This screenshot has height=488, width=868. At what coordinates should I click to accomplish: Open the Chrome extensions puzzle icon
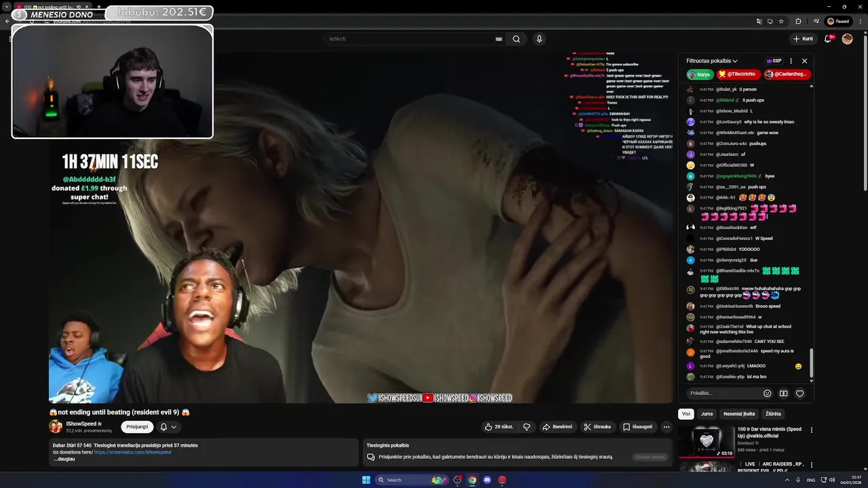[798, 21]
